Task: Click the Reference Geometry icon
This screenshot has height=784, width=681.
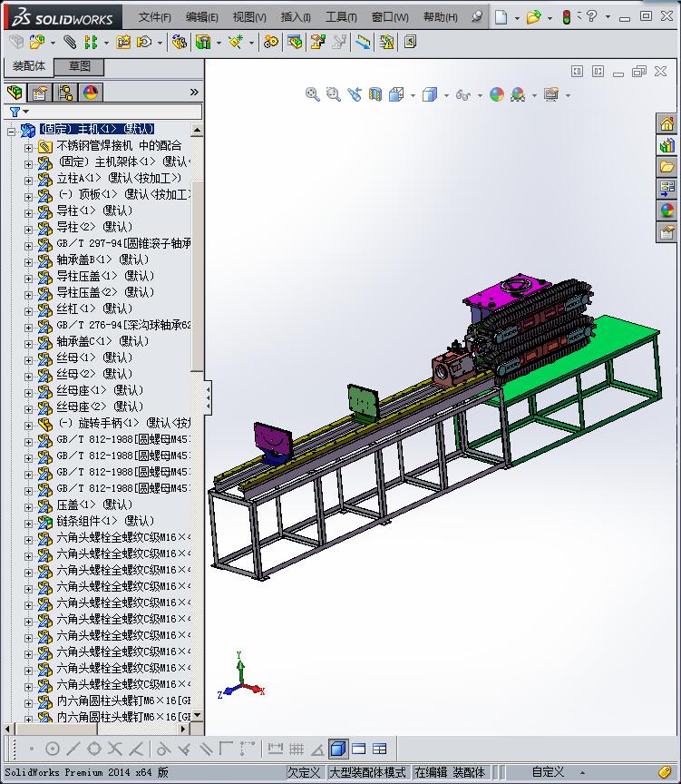Action: click(x=236, y=42)
